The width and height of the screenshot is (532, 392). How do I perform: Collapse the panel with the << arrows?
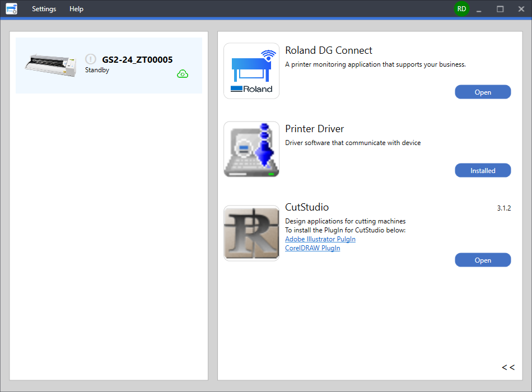(508, 367)
